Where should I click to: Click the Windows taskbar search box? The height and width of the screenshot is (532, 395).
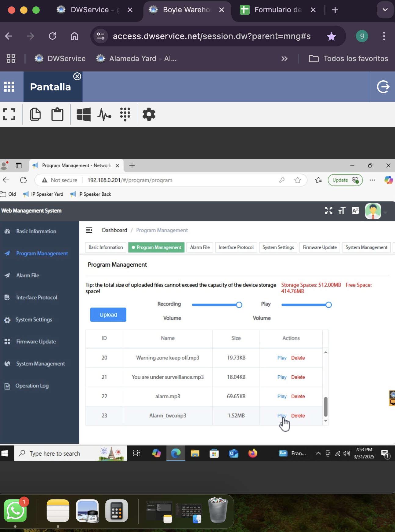[x=71, y=454]
